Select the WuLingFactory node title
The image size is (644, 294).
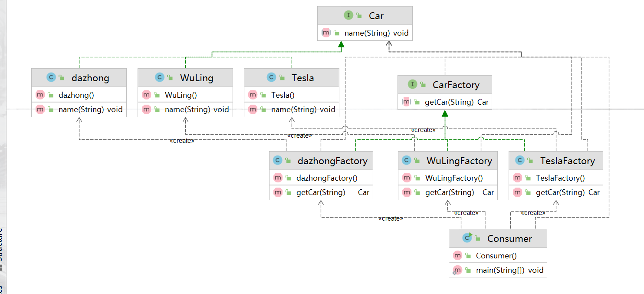point(460,161)
